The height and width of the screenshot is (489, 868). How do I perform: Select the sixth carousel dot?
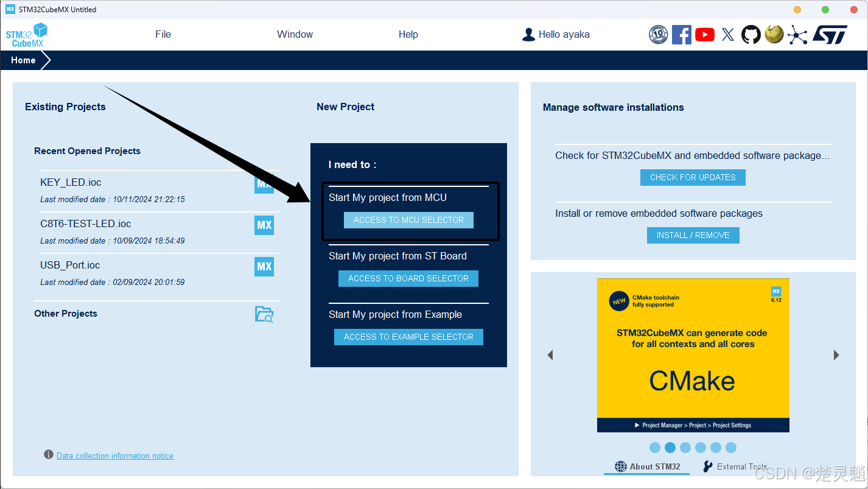coord(731,448)
